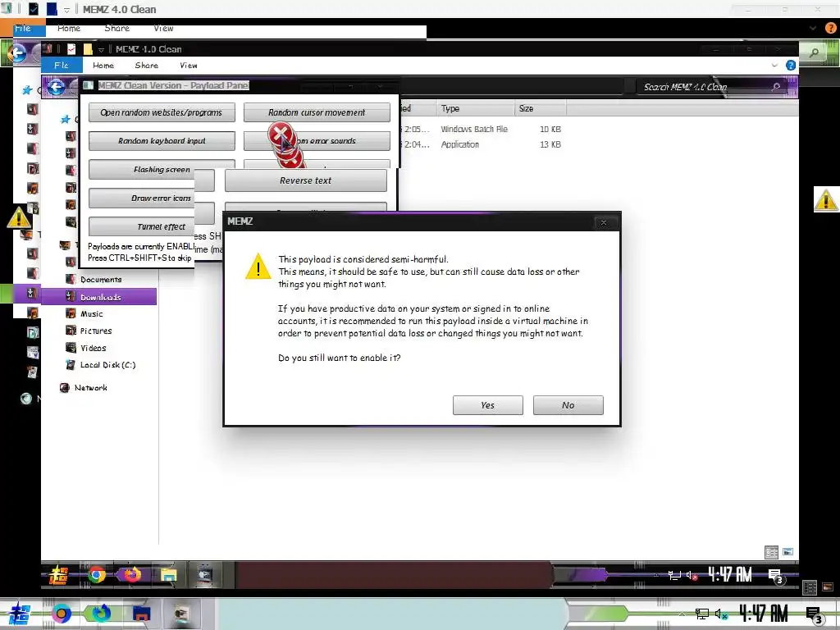The width and height of the screenshot is (840, 630).
Task: Launch Firefox from inner taskbar
Action: tap(132, 575)
